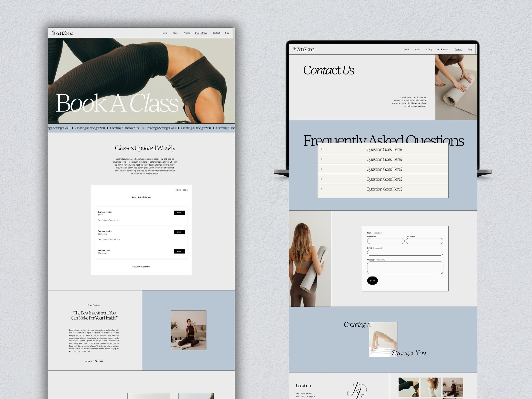Book the 30 minutes Example service
532x399 pixels.
pos(179,232)
